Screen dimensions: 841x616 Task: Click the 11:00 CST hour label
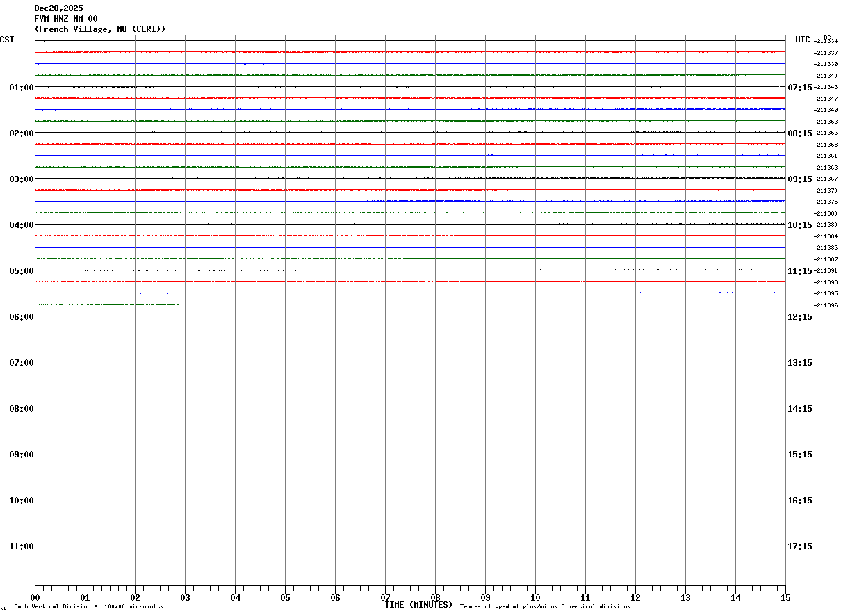click(x=22, y=546)
